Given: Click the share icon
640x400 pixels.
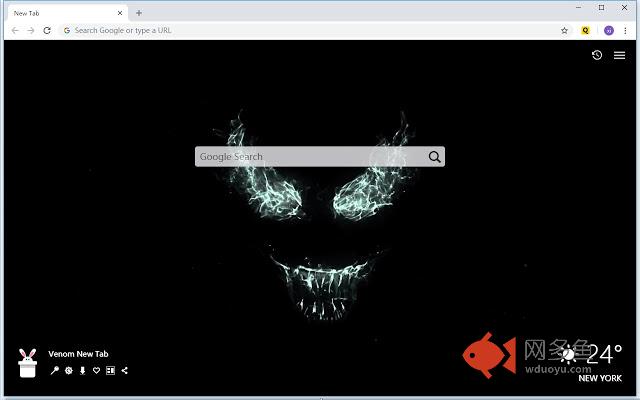Looking at the screenshot, I should click(124, 370).
